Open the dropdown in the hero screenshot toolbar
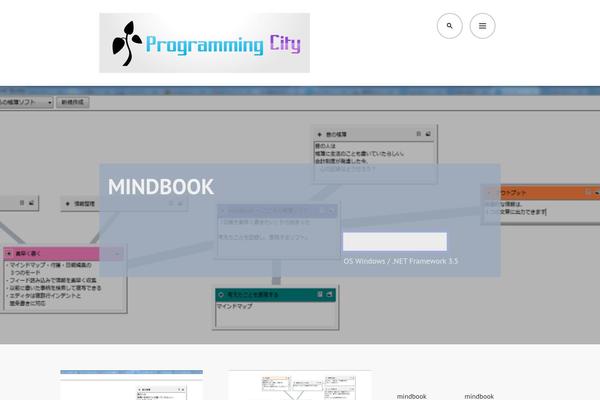Screen dimensions: 600x400 [x=26, y=102]
